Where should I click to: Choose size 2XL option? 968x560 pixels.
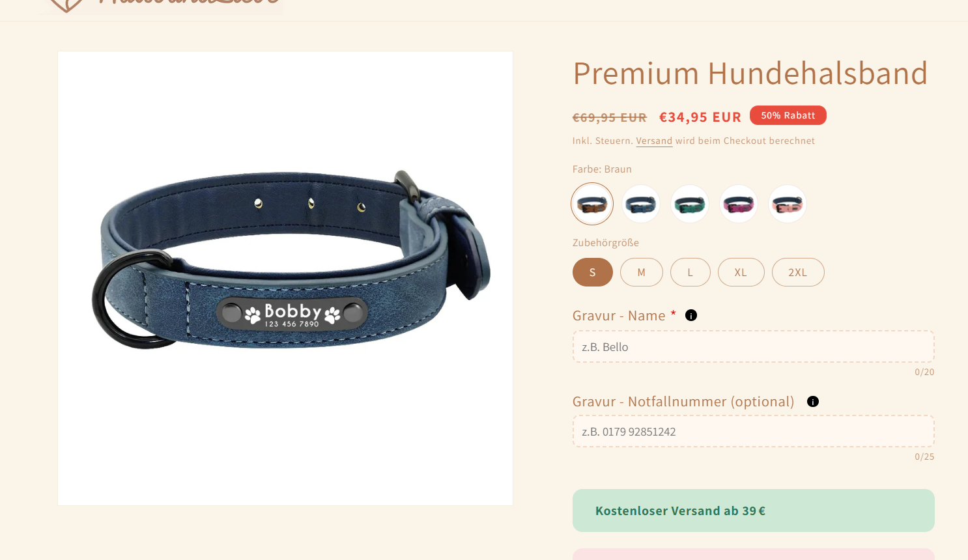(x=798, y=272)
